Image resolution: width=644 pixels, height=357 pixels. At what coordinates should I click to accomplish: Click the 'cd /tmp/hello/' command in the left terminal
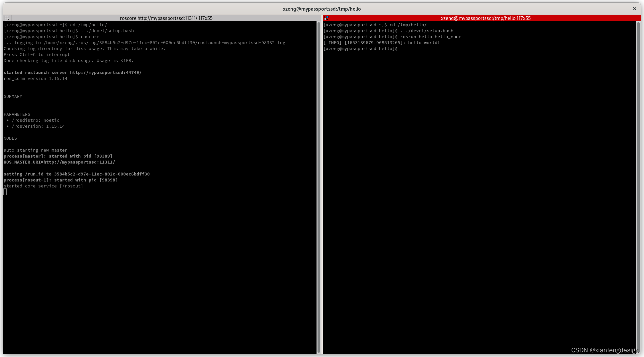(x=89, y=25)
